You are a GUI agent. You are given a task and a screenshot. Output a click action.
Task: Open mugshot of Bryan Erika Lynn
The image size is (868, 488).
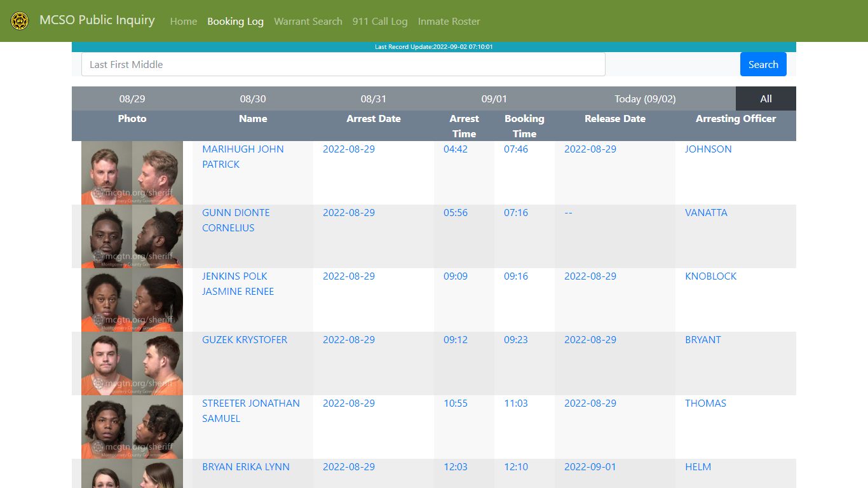pyautogui.click(x=132, y=473)
